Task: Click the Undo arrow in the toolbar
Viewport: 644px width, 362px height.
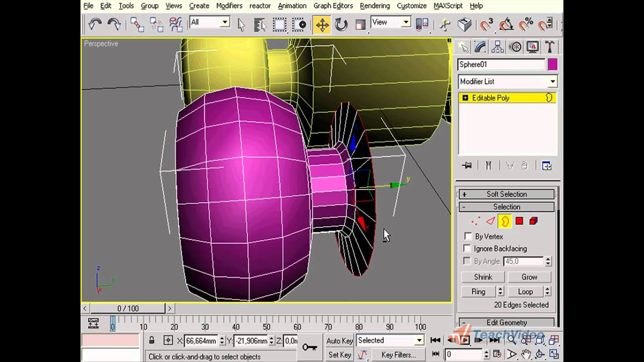Action: tap(95, 24)
